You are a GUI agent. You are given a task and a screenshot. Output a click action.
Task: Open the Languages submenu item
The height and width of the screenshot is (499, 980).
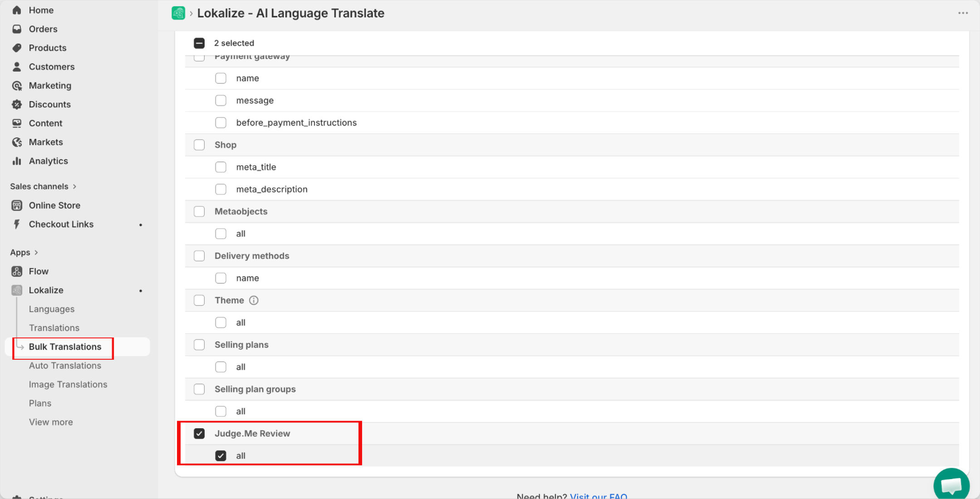coord(52,309)
